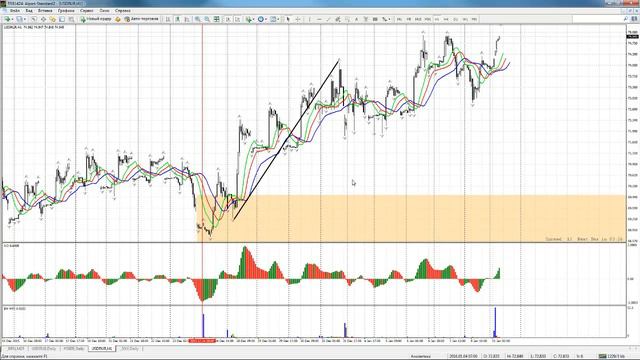Launch MetaEditor from the toolbar
Viewport: 640px width, 360px height.
[x=118, y=19]
